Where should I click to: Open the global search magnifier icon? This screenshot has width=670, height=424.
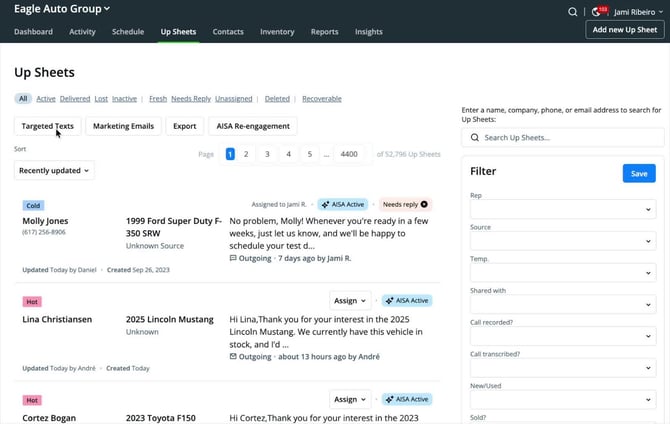pos(573,12)
